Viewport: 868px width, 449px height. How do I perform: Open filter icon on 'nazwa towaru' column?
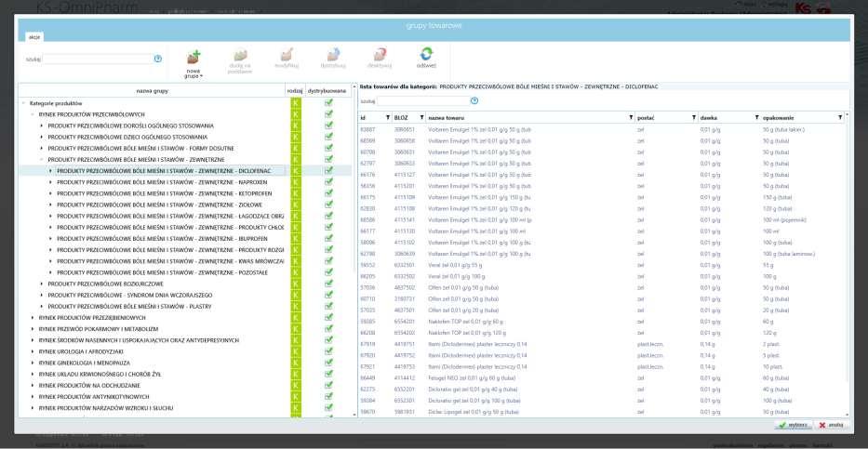point(631,118)
